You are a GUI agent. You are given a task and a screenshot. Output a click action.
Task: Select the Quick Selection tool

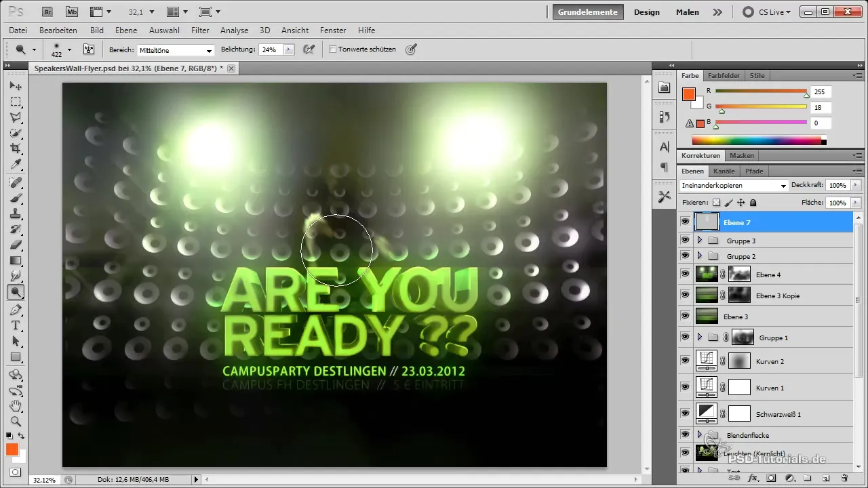pyautogui.click(x=15, y=134)
